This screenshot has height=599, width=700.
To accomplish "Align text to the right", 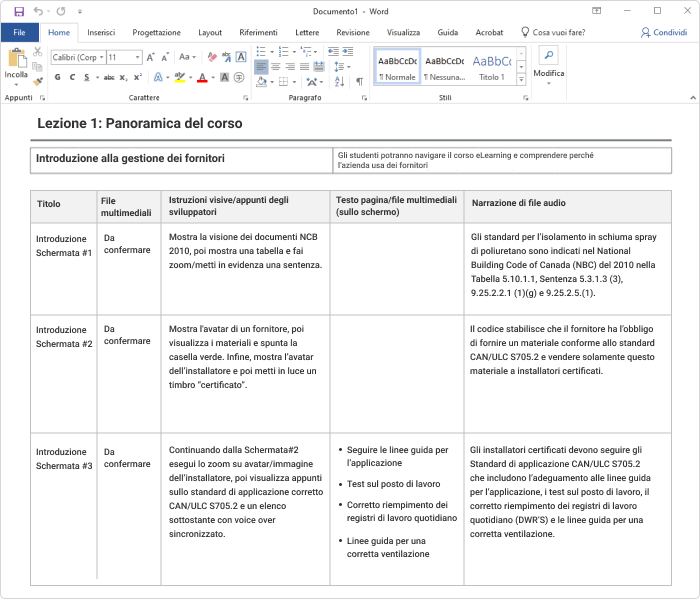I will coord(290,67).
